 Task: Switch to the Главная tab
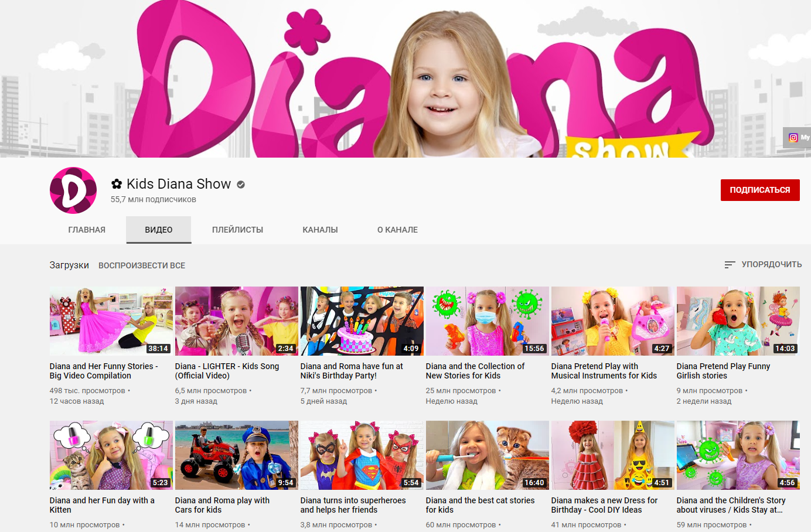(87, 230)
